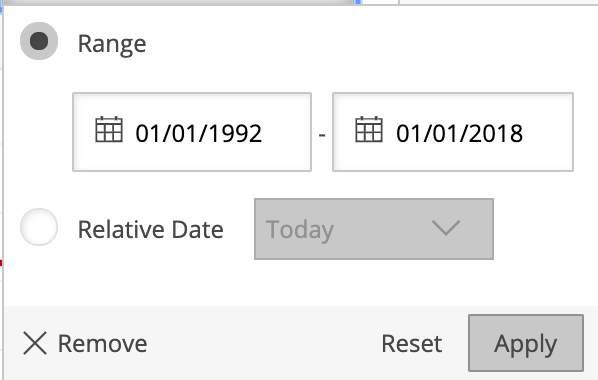Focus the 01/01/2018 end date field
The image size is (598, 380).
453,132
